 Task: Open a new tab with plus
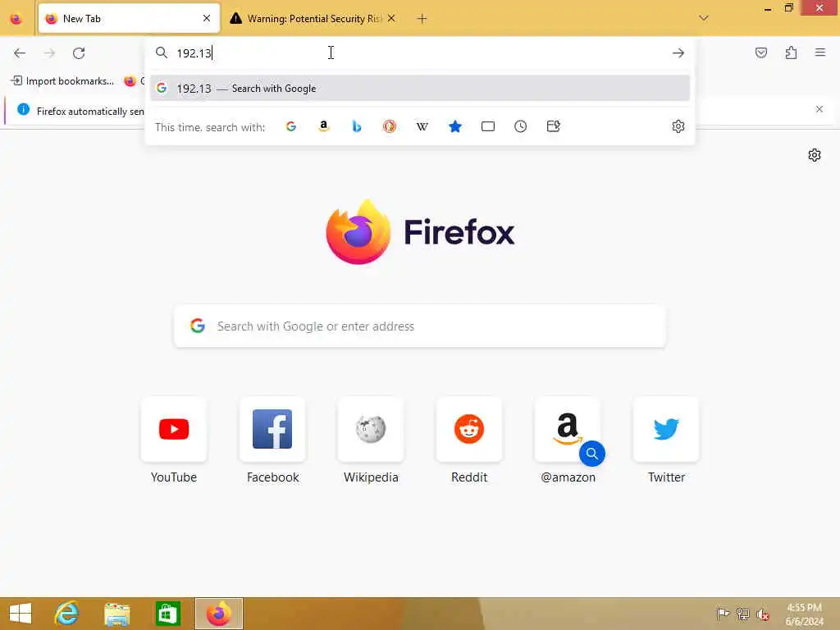point(422,19)
